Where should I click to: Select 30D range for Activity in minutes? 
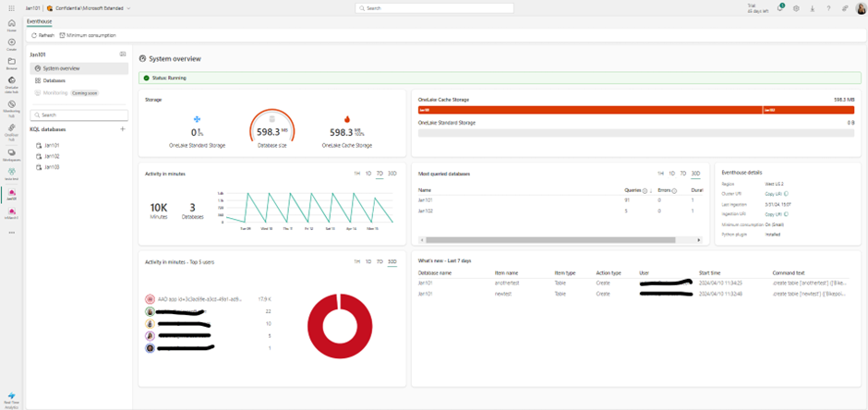tap(392, 174)
